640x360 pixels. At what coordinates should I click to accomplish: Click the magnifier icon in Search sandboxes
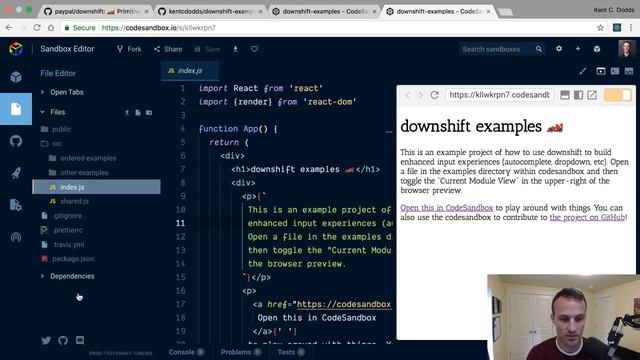click(539, 49)
